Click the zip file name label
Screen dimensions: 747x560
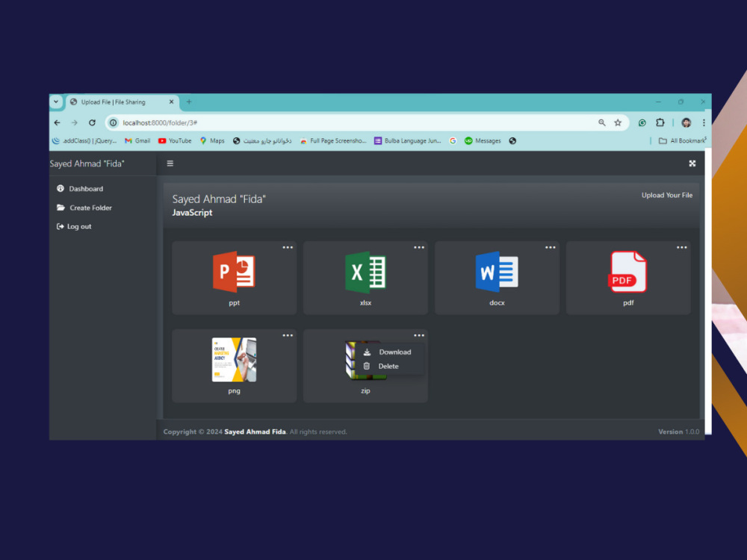tap(365, 391)
